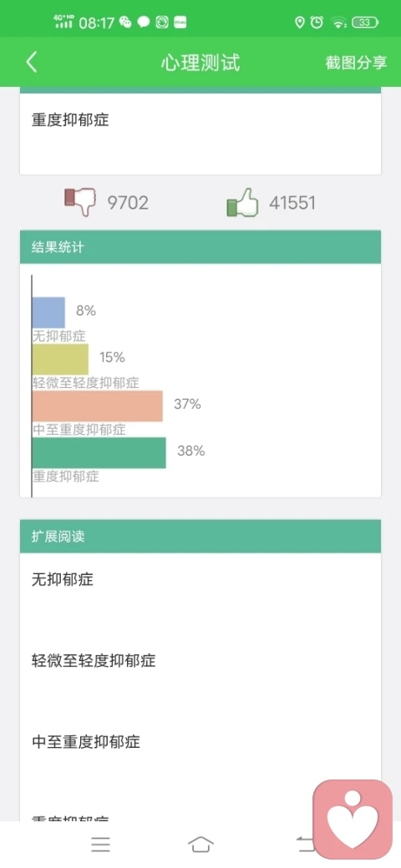Open 无抑郁症 extended reading article
The height and width of the screenshot is (868, 401).
63,579
